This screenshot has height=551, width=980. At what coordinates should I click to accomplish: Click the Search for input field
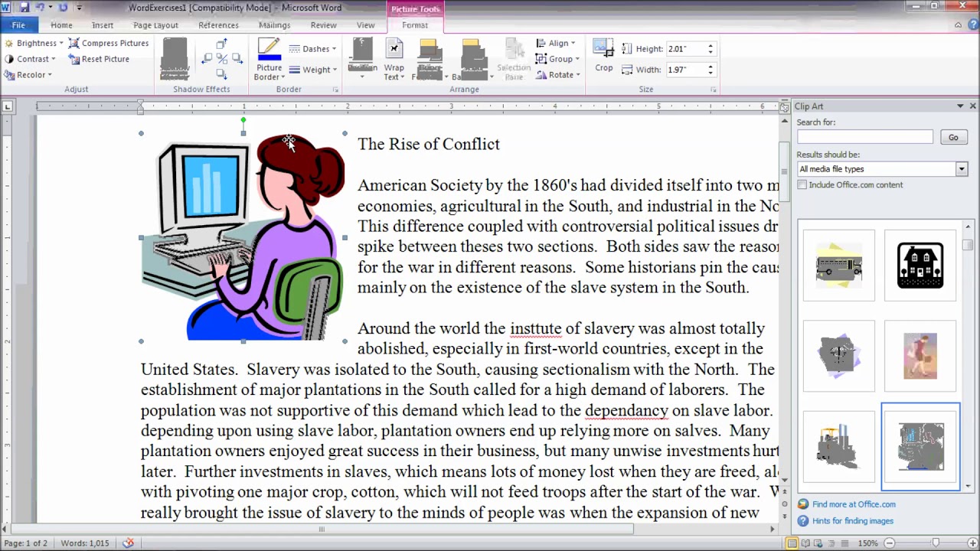[864, 137]
